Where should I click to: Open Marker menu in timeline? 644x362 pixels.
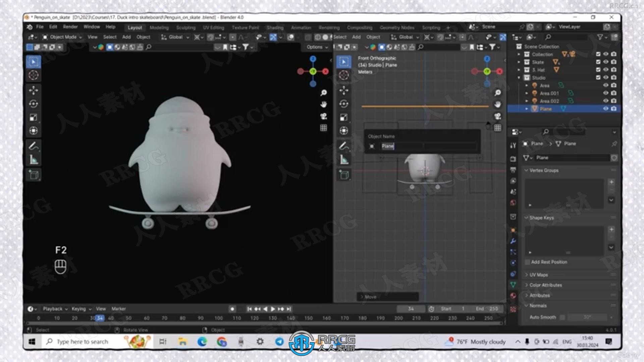(x=118, y=309)
